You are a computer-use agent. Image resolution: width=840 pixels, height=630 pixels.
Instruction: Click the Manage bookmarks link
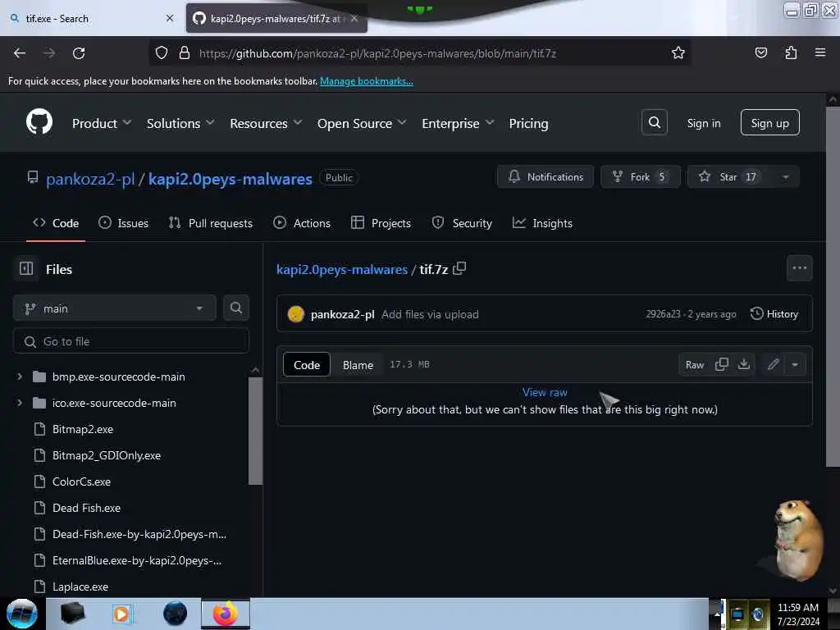click(x=367, y=81)
